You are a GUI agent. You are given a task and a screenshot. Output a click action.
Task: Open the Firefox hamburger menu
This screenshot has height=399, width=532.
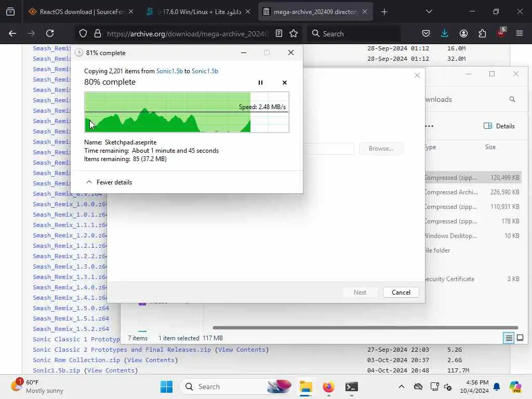point(520,33)
